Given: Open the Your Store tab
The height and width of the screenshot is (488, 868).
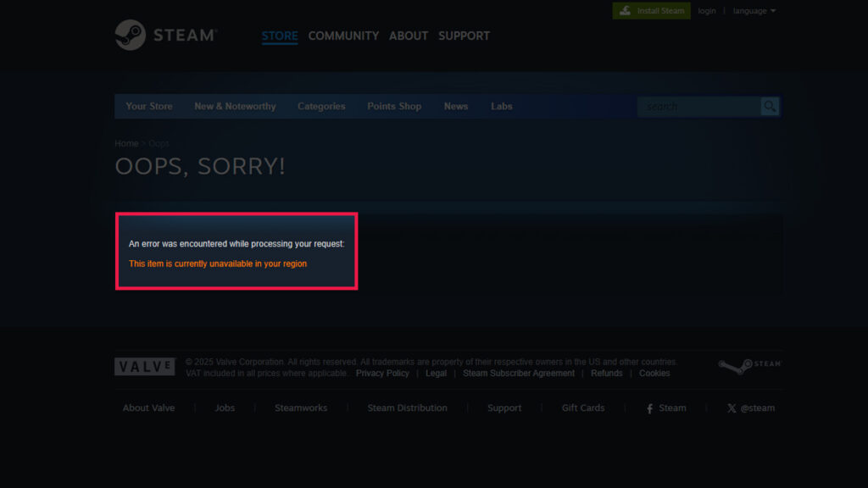Looking at the screenshot, I should point(149,106).
